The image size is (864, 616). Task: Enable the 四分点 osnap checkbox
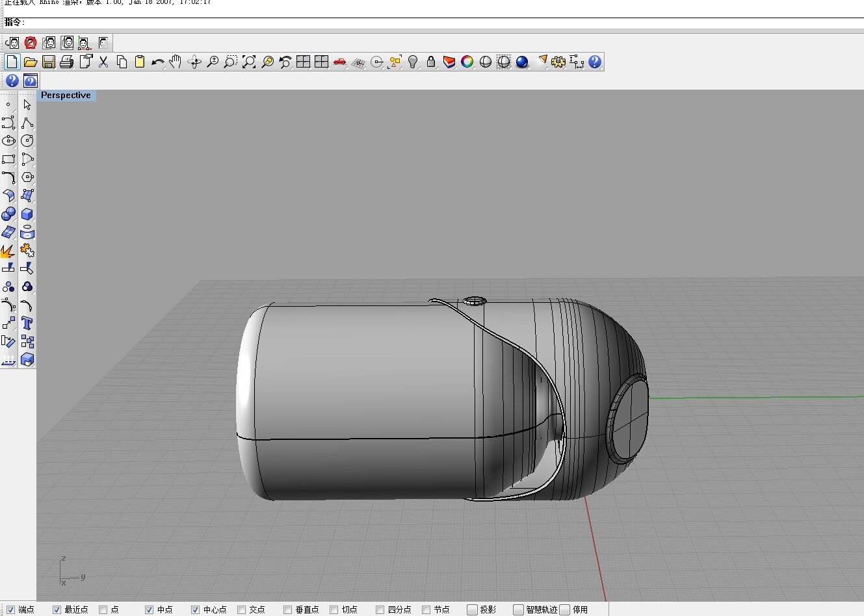[x=380, y=610]
